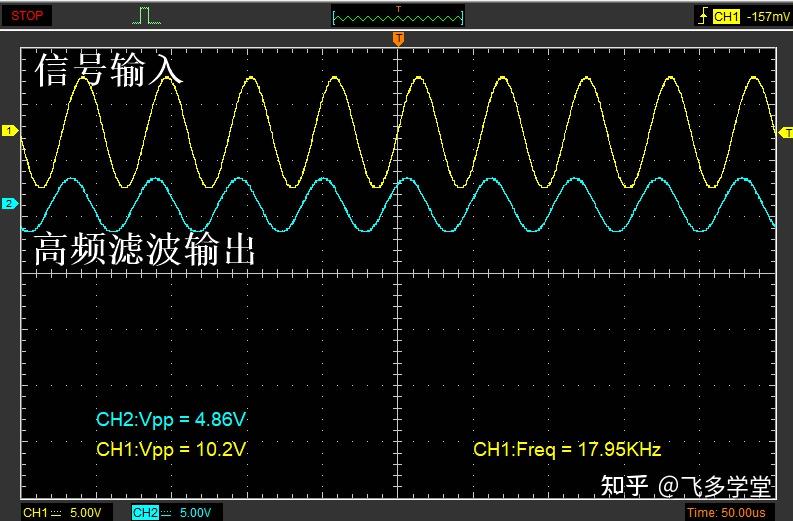This screenshot has height=521, width=793.
Task: Select the yellow channel 1 ground marker
Action: 10,131
